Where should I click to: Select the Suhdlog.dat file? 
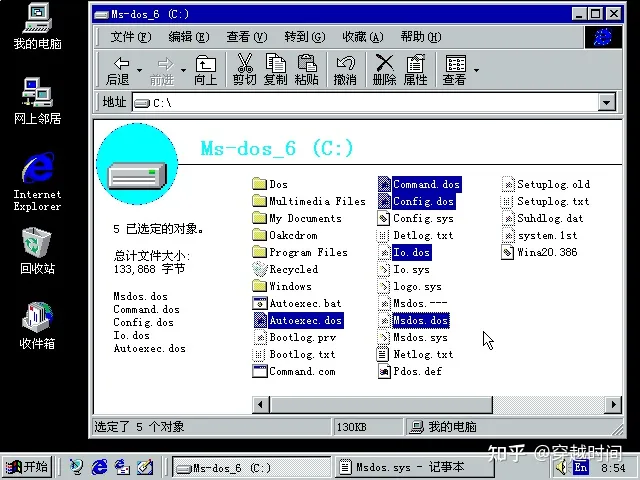[x=542, y=218]
